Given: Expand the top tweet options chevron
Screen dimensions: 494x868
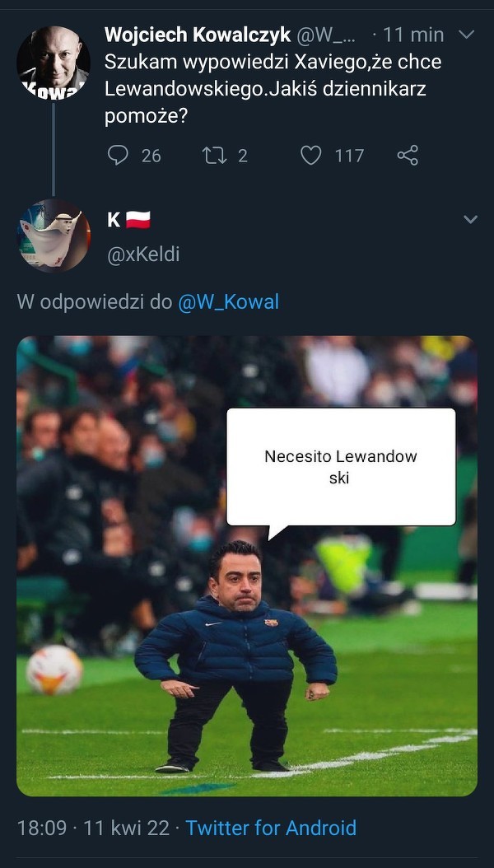Looking at the screenshot, I should [467, 35].
